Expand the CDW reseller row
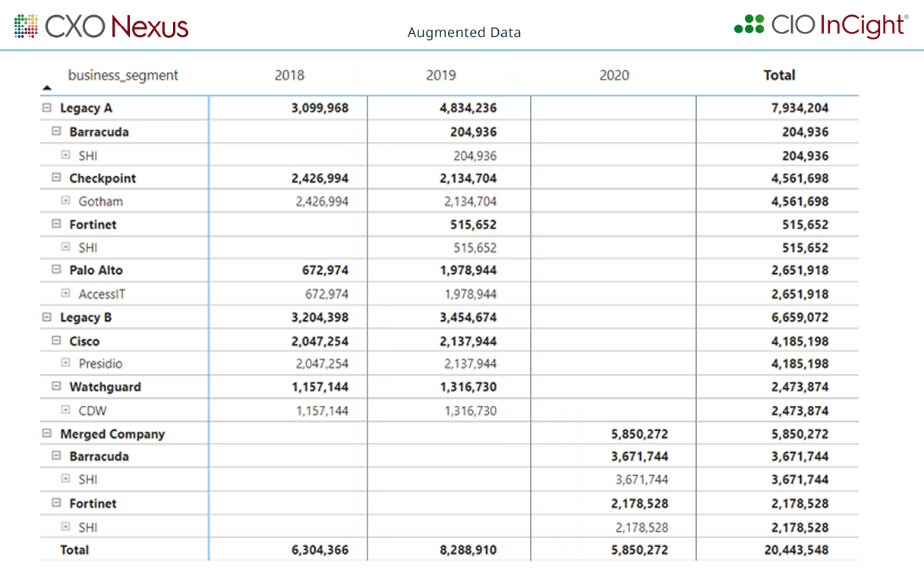This screenshot has width=924, height=569. 65,411
